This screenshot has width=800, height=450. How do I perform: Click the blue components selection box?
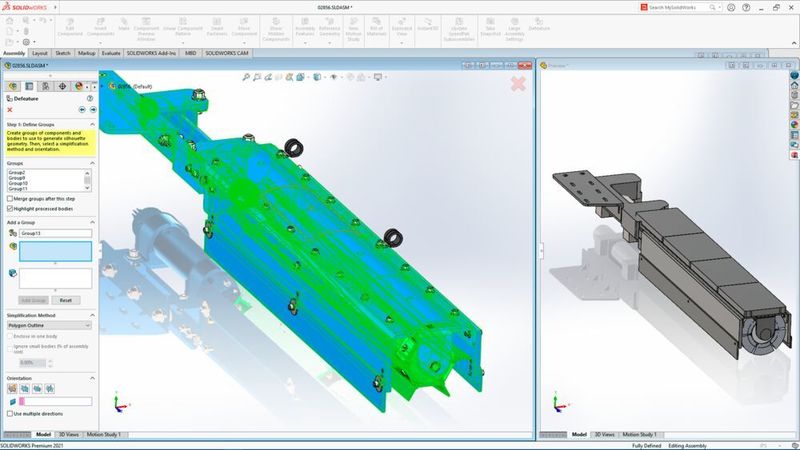tap(56, 252)
